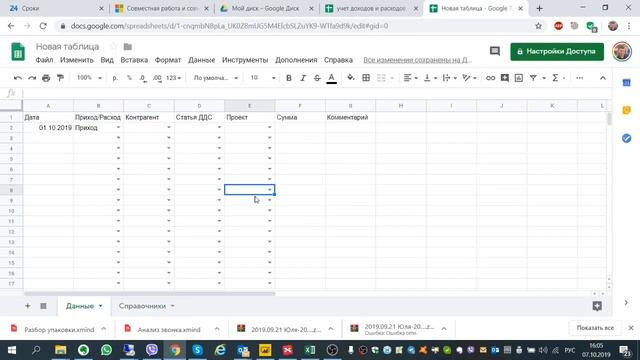Click the Настройки Доступа share button
This screenshot has width=640, height=360.
(557, 51)
